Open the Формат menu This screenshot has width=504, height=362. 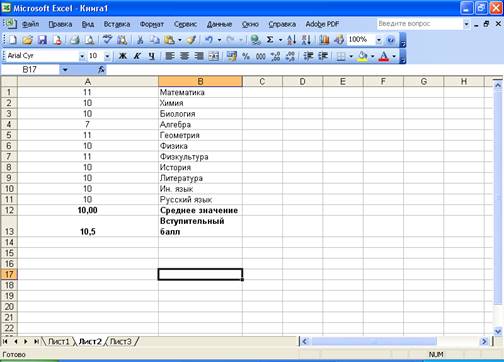[152, 24]
